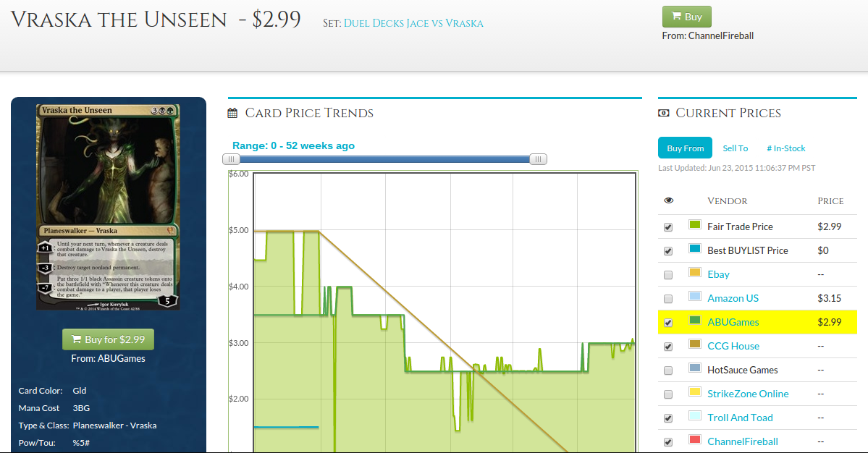This screenshot has width=868, height=453.
Task: Click the From: ABUGames text under card
Action: tap(108, 358)
